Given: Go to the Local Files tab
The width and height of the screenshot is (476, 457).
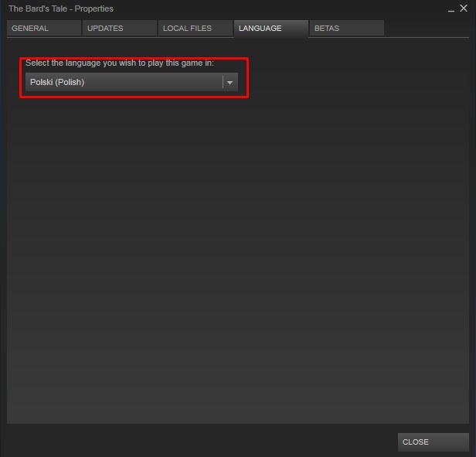Looking at the screenshot, I should (x=195, y=29).
